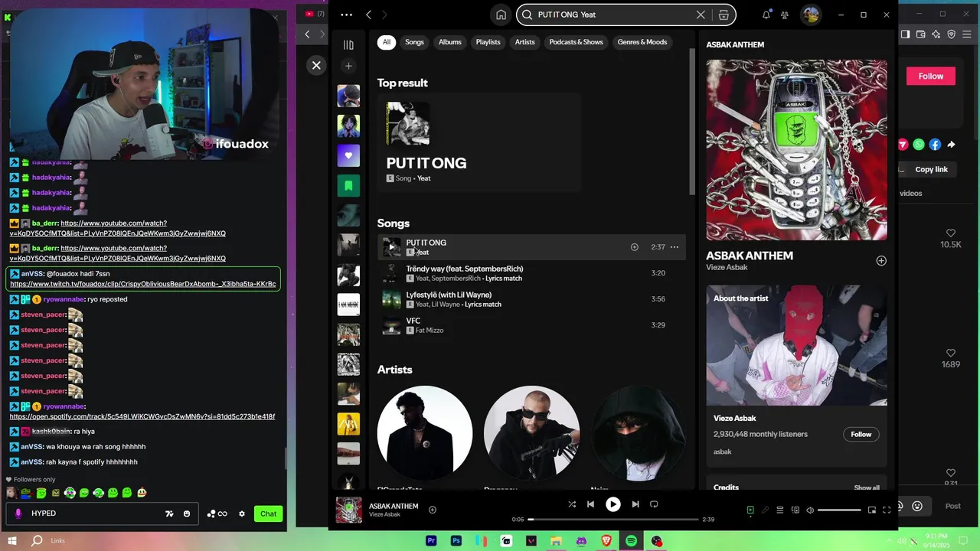
Task: Toggle Now Playing view panel
Action: coord(750,510)
